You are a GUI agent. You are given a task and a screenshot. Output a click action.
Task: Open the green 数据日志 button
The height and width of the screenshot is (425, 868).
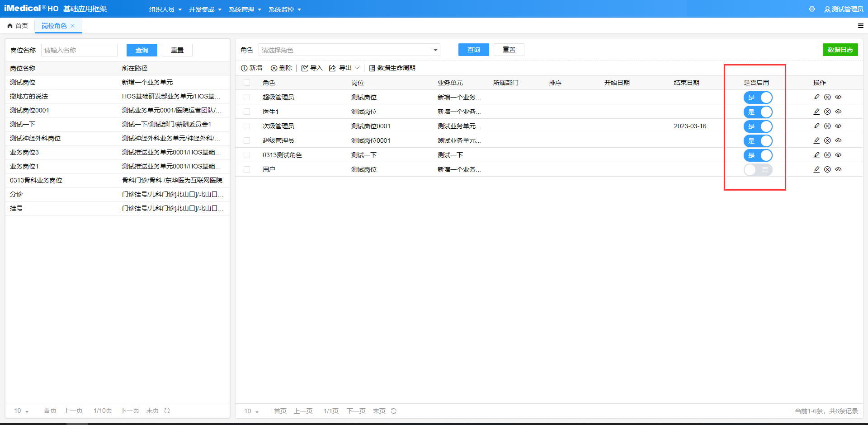click(x=840, y=50)
